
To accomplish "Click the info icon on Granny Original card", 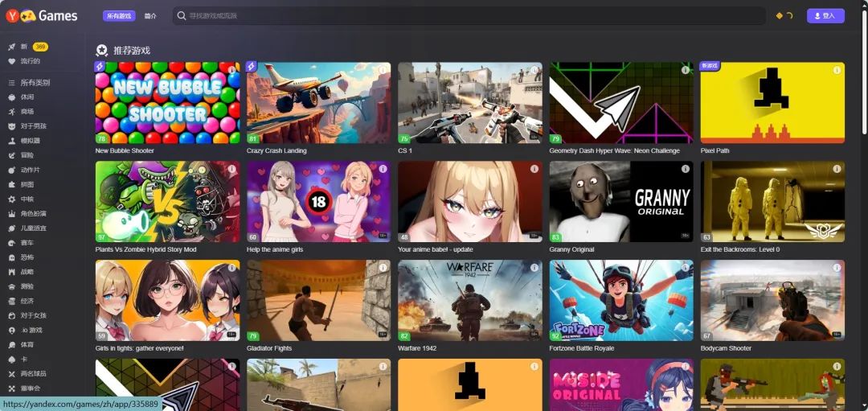I will [x=686, y=169].
